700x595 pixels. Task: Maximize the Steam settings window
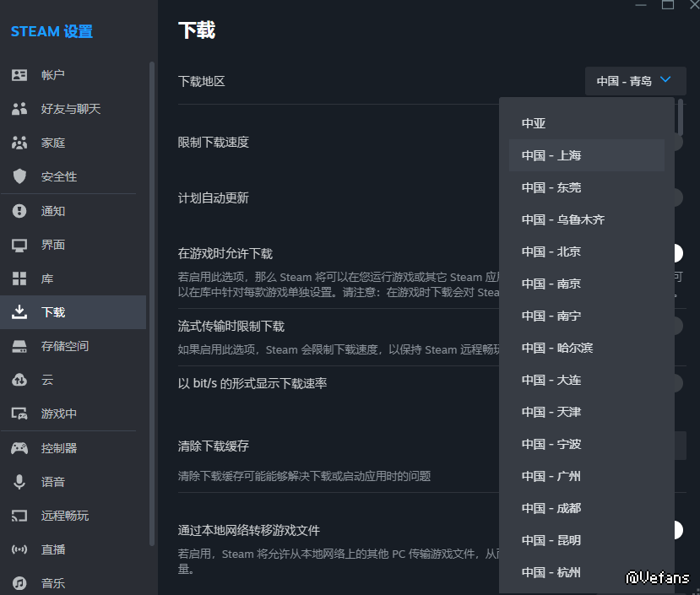click(x=668, y=4)
